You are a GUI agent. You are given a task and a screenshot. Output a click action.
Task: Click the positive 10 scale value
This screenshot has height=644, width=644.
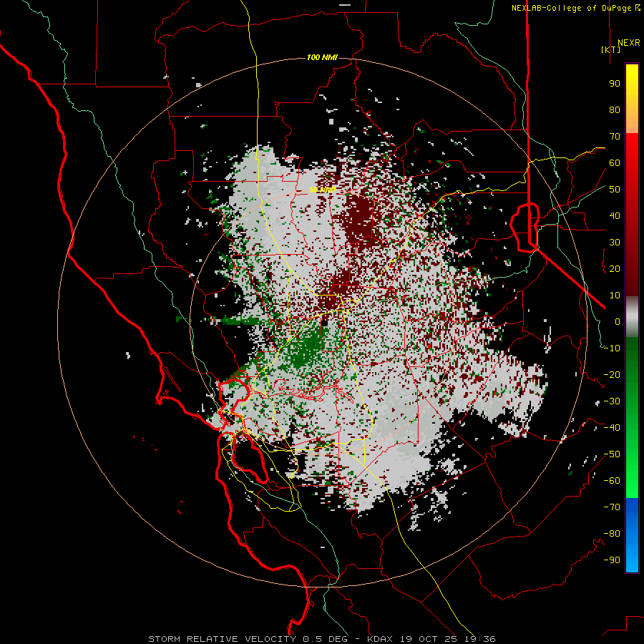(615, 296)
